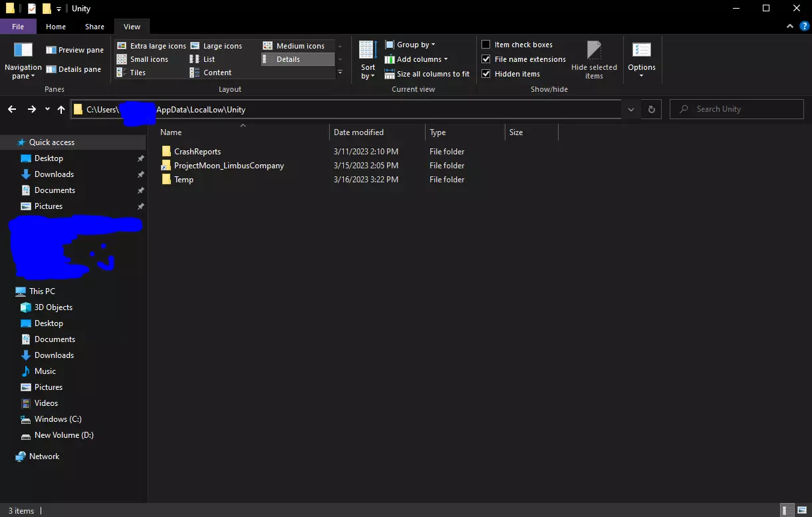Click the Properties quick access toolbar icon
Screen dimensions: 812x517
point(32,9)
